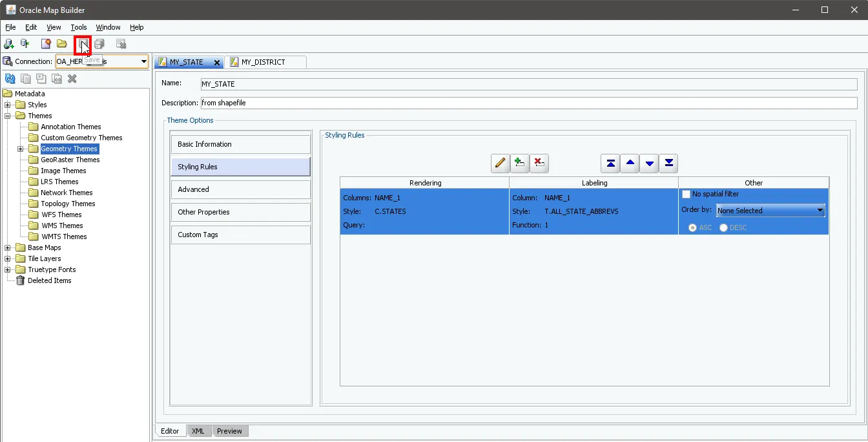
Task: Open the Order by dropdown
Action: point(820,211)
